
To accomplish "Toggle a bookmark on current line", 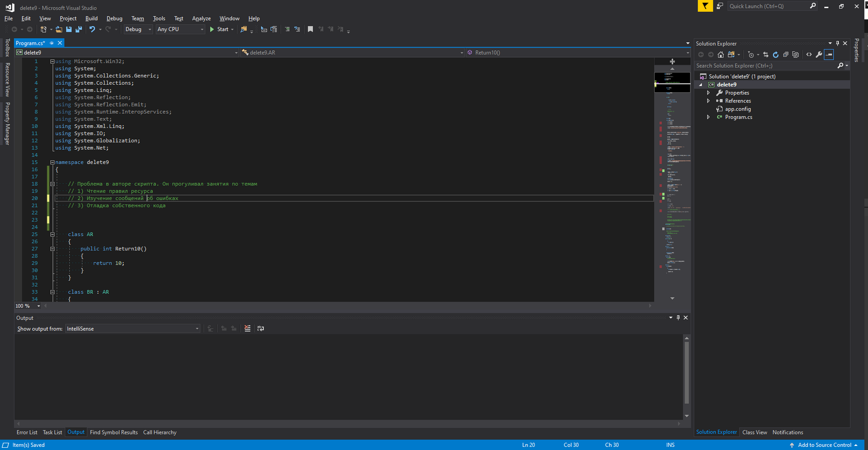I will (x=310, y=29).
